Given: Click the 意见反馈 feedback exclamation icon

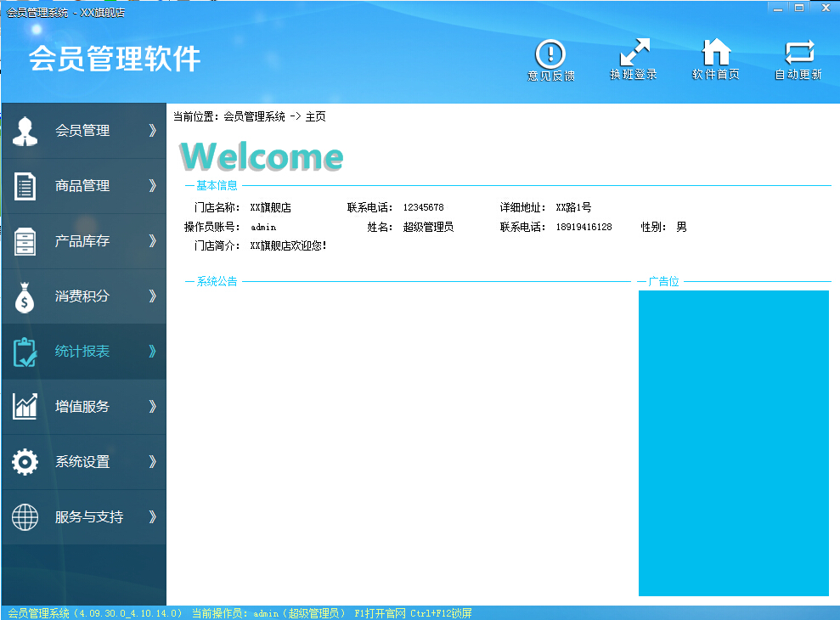Looking at the screenshot, I should pyautogui.click(x=550, y=54).
